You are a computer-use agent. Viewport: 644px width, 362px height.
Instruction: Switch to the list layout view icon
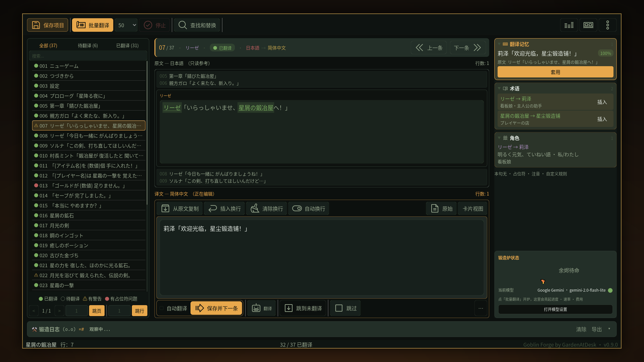pyautogui.click(x=569, y=25)
